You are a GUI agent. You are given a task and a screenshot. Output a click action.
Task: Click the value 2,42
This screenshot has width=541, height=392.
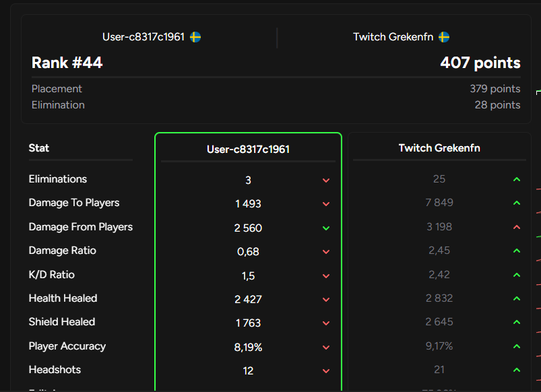(439, 275)
